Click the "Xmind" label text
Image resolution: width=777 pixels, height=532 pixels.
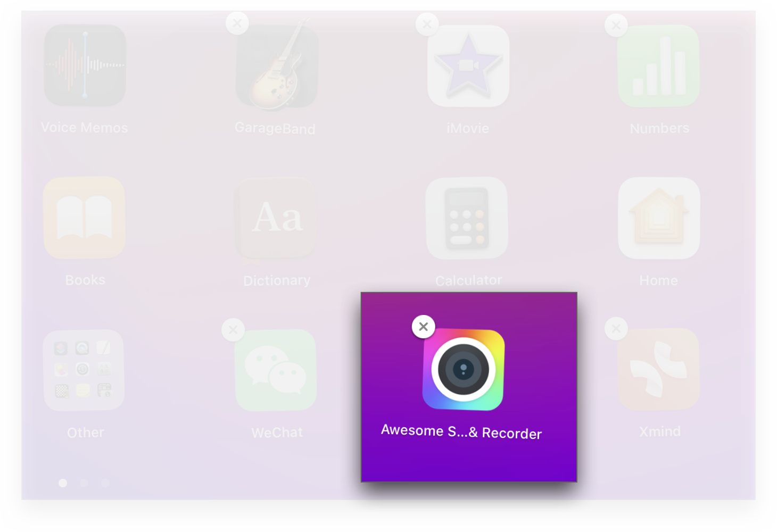(x=660, y=431)
